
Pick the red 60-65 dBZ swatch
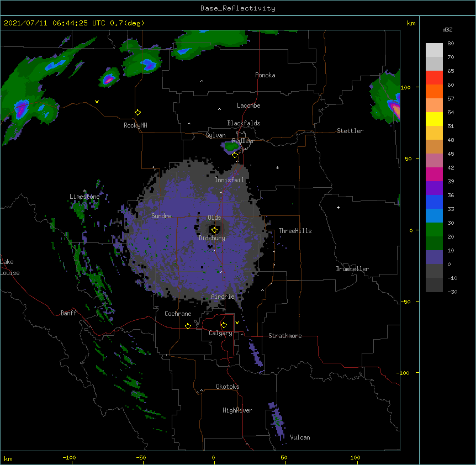[434, 77]
